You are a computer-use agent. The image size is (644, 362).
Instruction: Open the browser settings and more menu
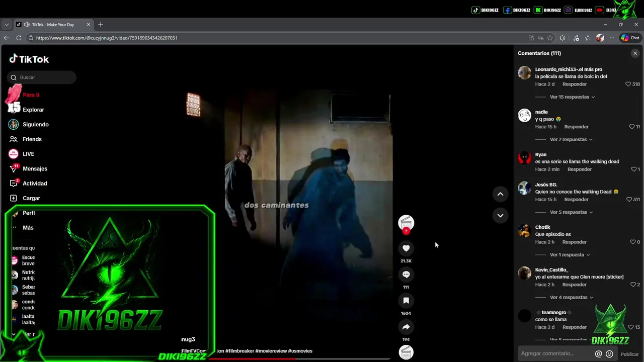(612, 38)
